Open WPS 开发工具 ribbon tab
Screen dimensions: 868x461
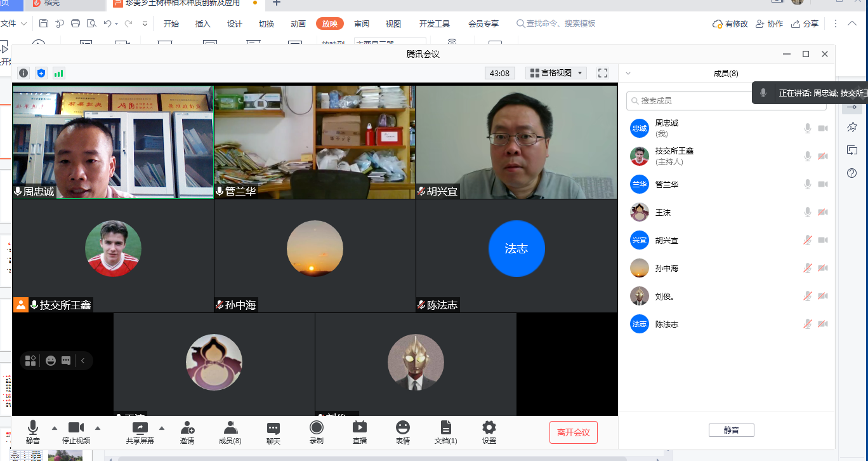click(435, 24)
